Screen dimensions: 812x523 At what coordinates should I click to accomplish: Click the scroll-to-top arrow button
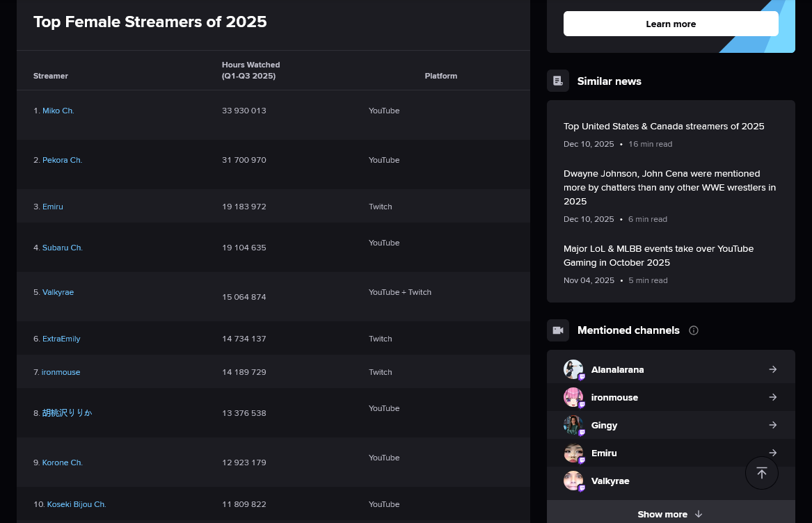click(x=761, y=473)
